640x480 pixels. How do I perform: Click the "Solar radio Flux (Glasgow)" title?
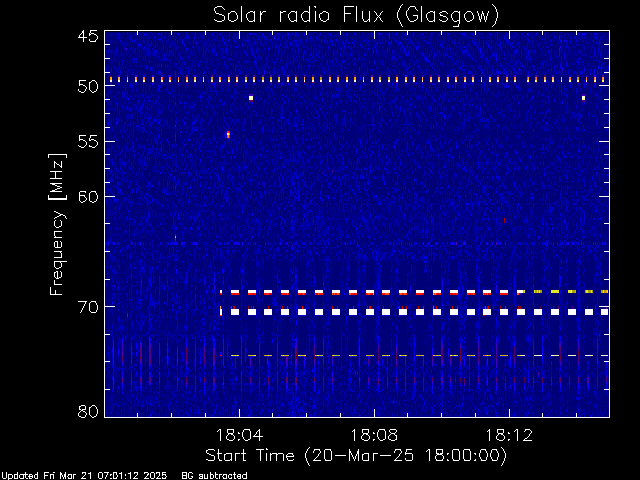[x=356, y=16]
